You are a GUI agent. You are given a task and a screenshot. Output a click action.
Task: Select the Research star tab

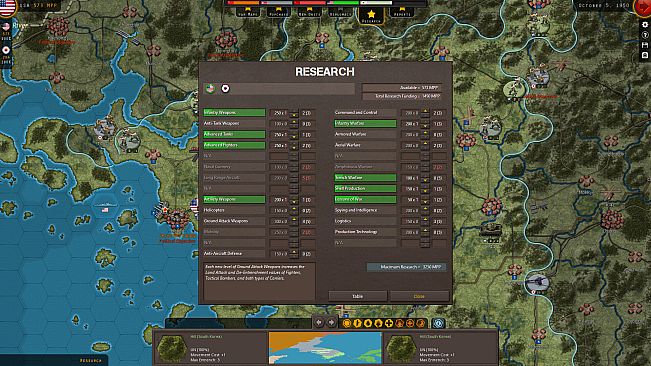[371, 16]
